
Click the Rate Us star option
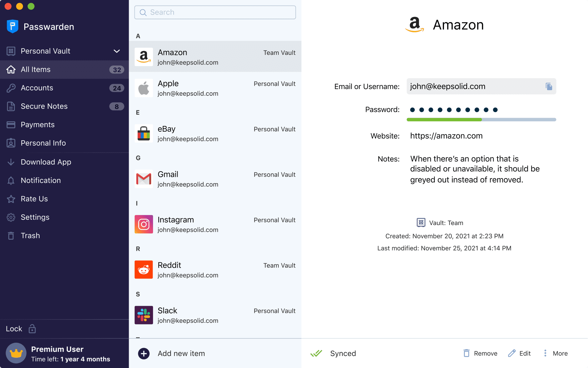pyautogui.click(x=34, y=199)
